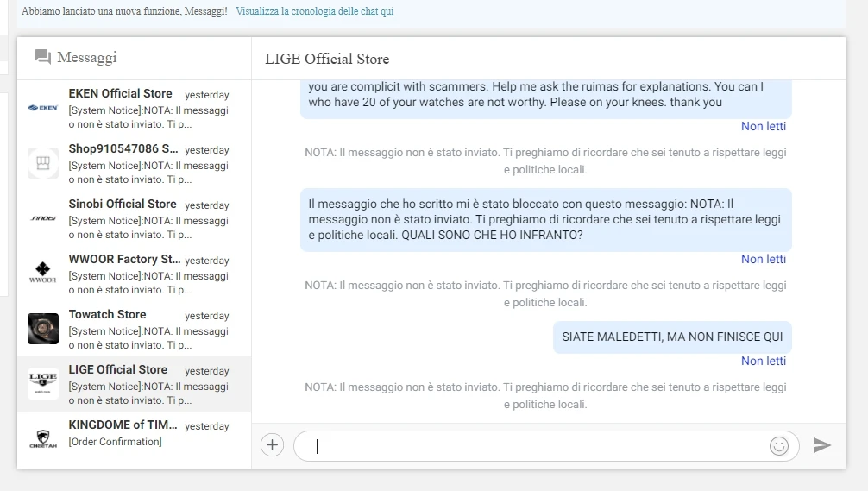Click Towatch Store 'yesterday' timestamp

coord(206,316)
